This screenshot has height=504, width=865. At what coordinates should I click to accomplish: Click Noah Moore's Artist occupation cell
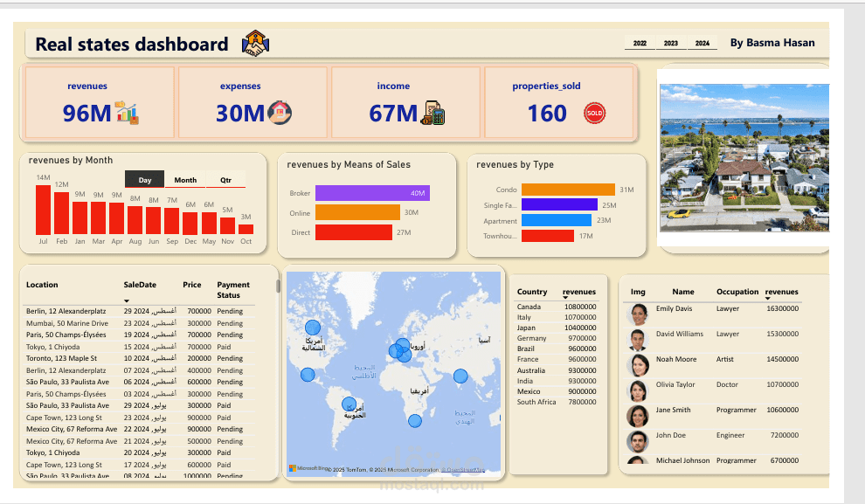point(725,359)
